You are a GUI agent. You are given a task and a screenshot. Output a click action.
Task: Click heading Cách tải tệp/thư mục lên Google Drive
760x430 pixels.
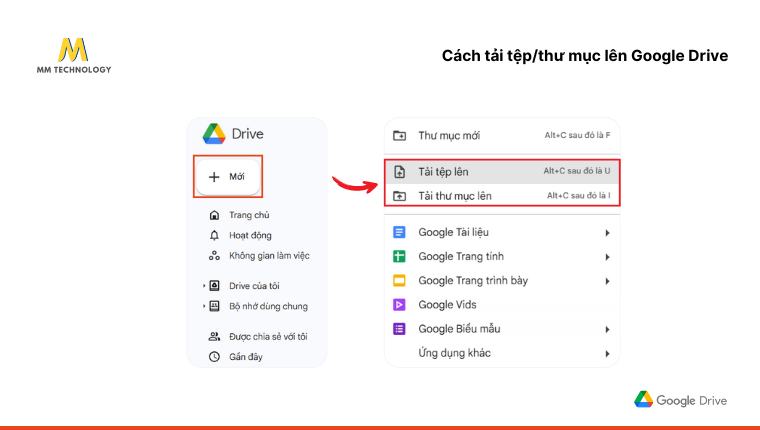point(585,56)
